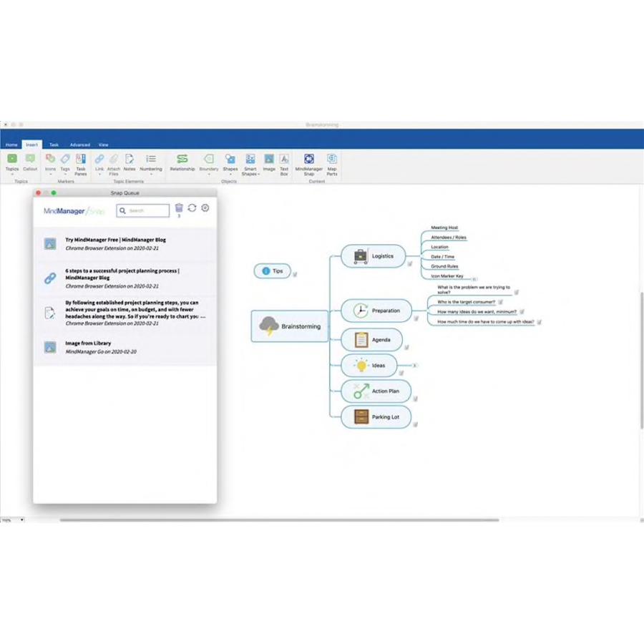
Task: Refresh the Snap Queue list
Action: 192,208
